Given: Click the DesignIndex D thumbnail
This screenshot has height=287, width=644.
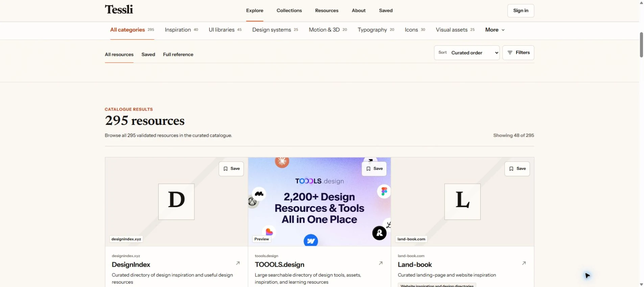Looking at the screenshot, I should tap(176, 202).
